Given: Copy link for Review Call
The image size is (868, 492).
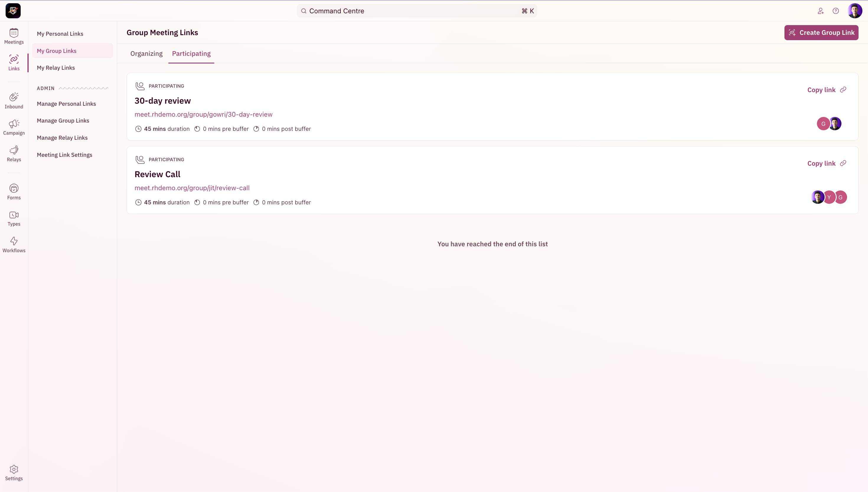Looking at the screenshot, I should click(826, 163).
